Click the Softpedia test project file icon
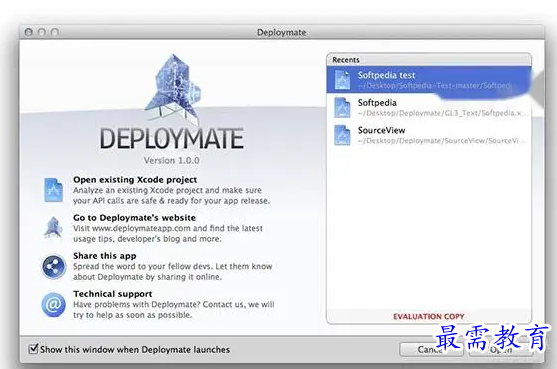The image size is (557, 369). point(342,80)
